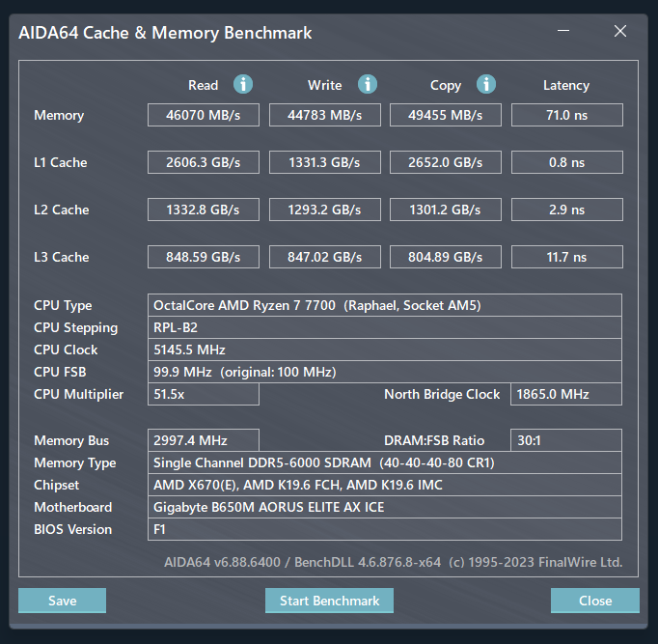
Task: Click the CPU Type label
Action: pos(63,306)
